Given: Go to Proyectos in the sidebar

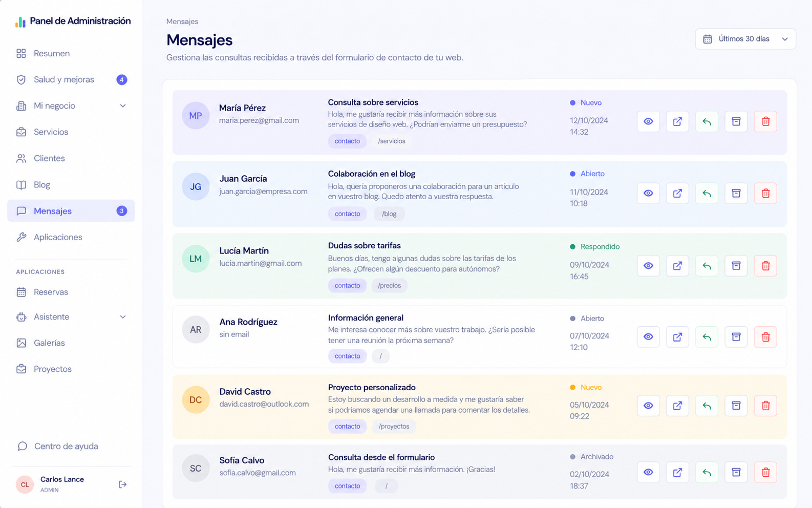Looking at the screenshot, I should click(x=71, y=369).
